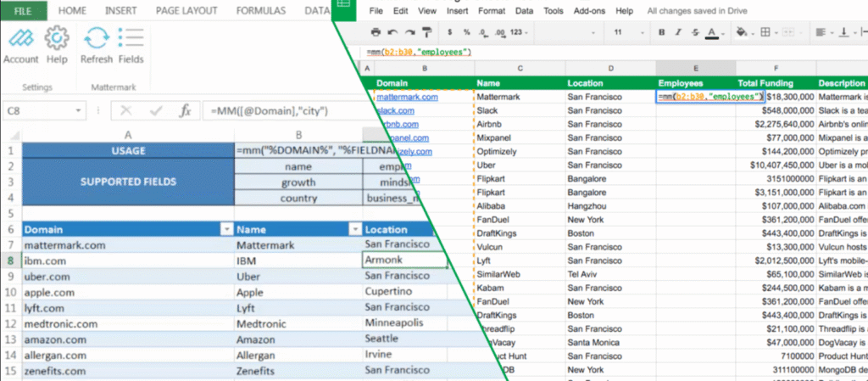Screen dimensions: 868x381
Task: Select Excel cell containing Armonk
Action: [x=404, y=260]
